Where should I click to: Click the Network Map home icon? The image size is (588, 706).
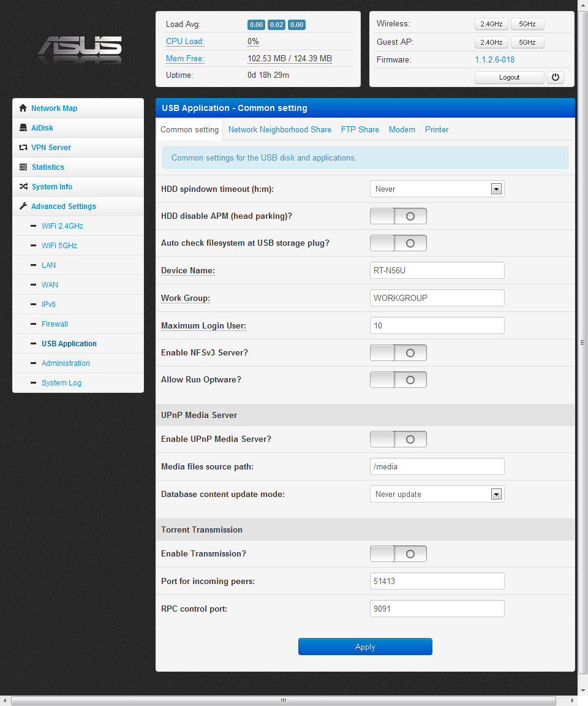(23, 108)
